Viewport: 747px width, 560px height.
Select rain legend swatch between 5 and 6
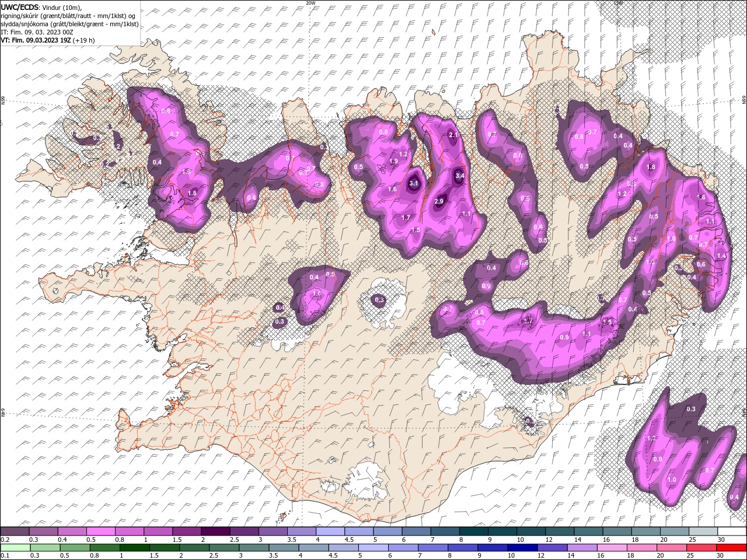click(373, 548)
